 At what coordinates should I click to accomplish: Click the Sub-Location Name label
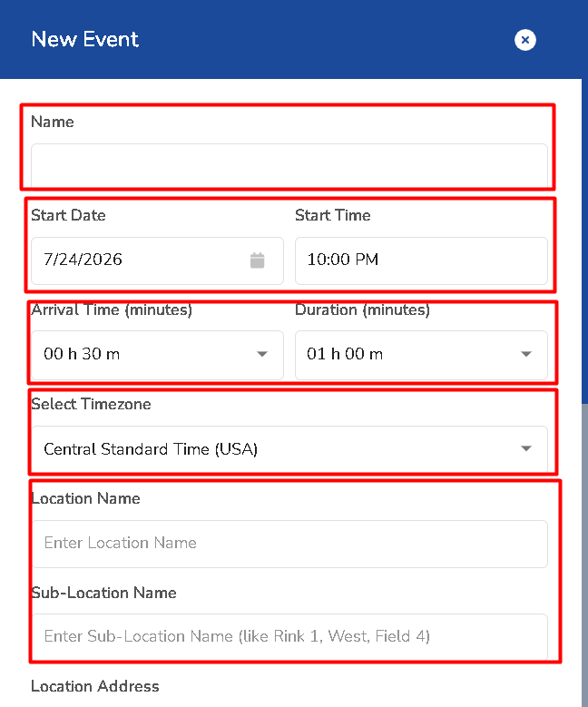click(x=103, y=593)
